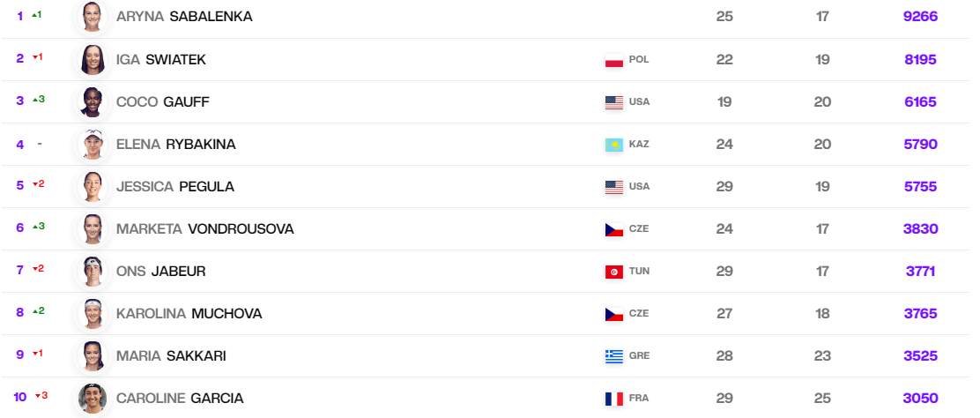Open Coco Gauff player name link
This screenshot has width=980, height=418.
[x=162, y=102]
